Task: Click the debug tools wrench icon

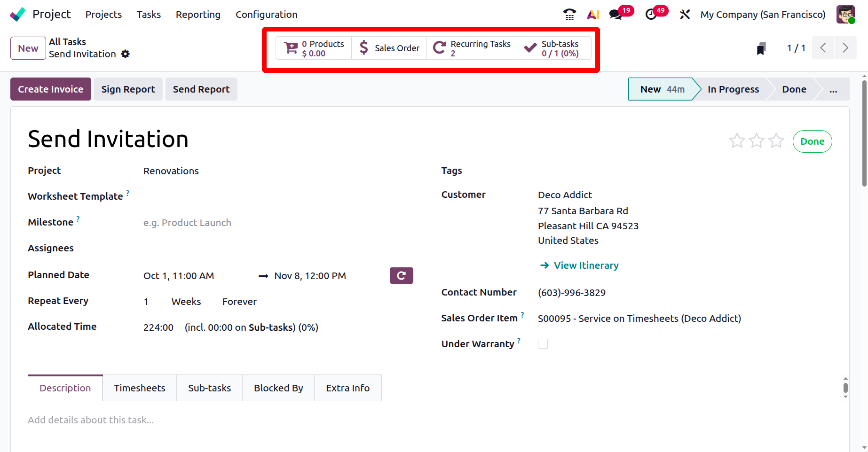Action: click(x=685, y=15)
